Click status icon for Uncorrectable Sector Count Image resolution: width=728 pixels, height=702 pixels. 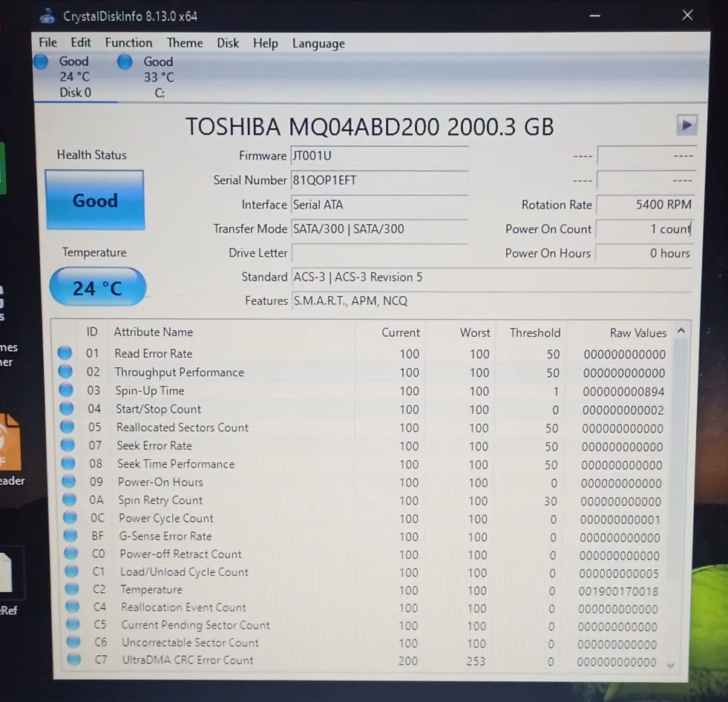(73, 642)
